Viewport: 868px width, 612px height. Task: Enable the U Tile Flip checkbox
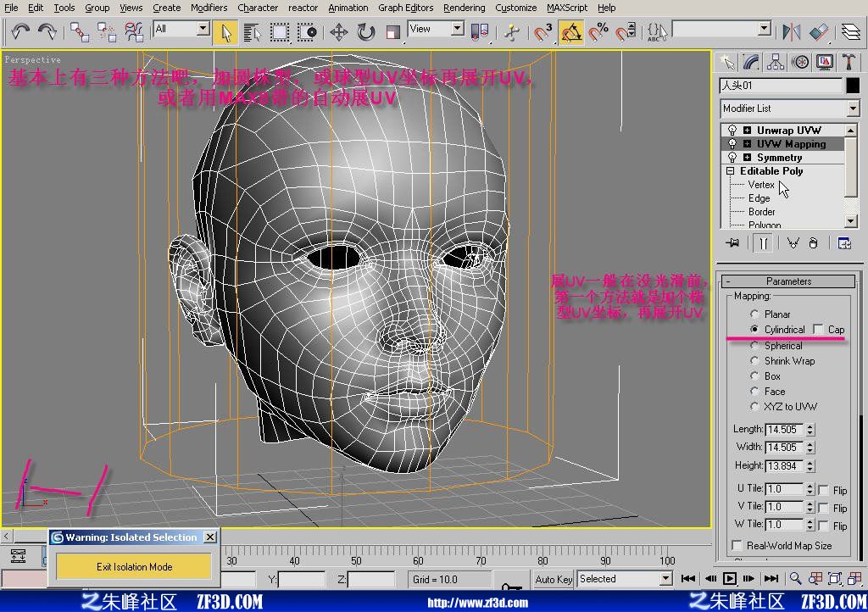pyautogui.click(x=824, y=490)
